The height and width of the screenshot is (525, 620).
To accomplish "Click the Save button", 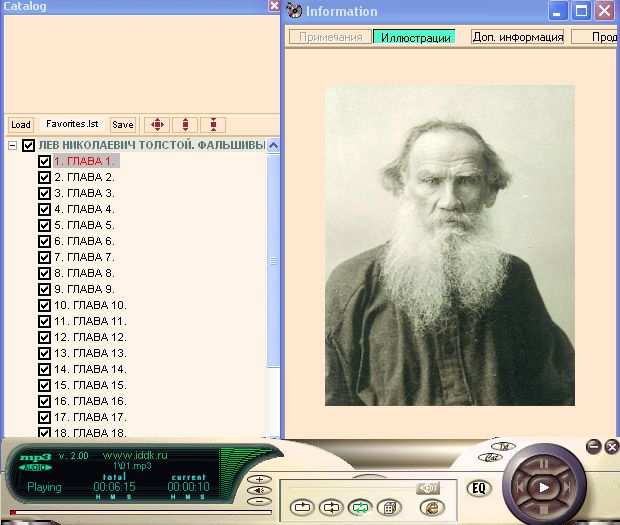I will 122,125.
